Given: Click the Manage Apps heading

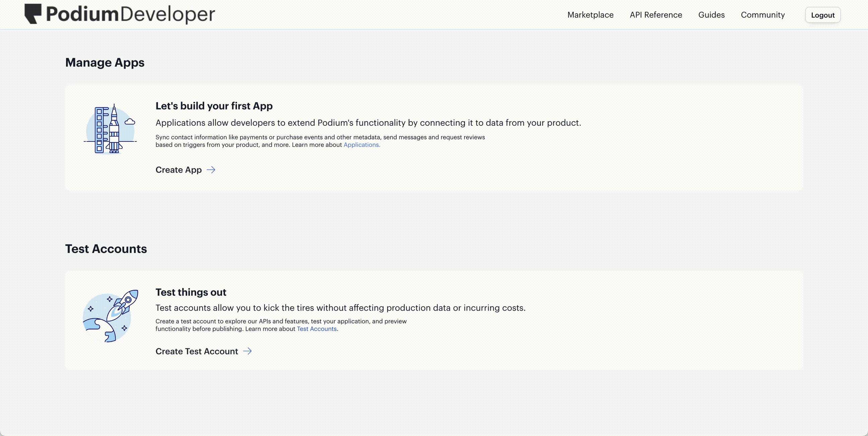Looking at the screenshot, I should [105, 63].
